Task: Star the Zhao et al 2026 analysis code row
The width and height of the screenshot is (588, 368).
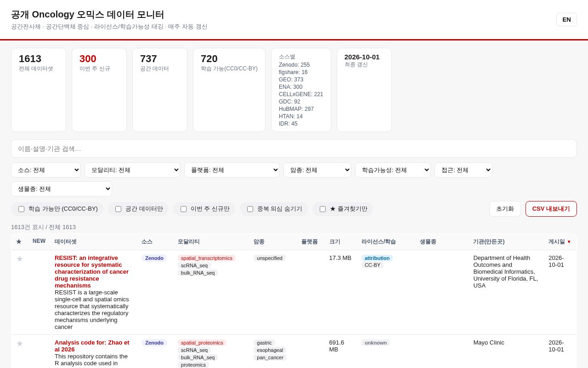Action: (x=20, y=344)
